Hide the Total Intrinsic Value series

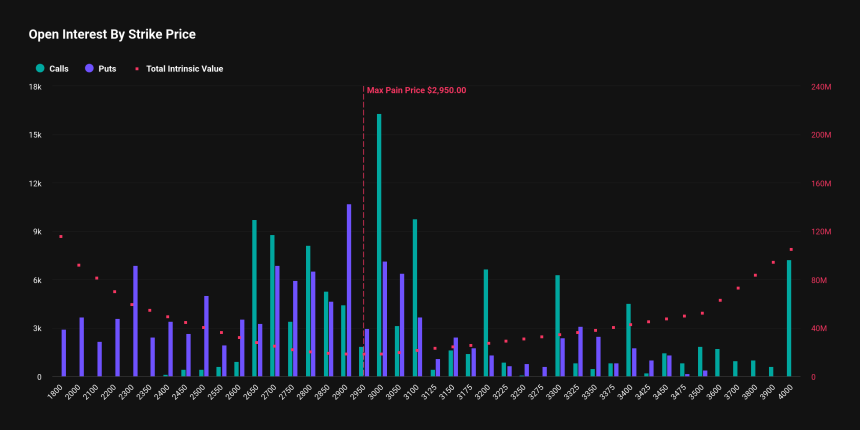coord(184,69)
